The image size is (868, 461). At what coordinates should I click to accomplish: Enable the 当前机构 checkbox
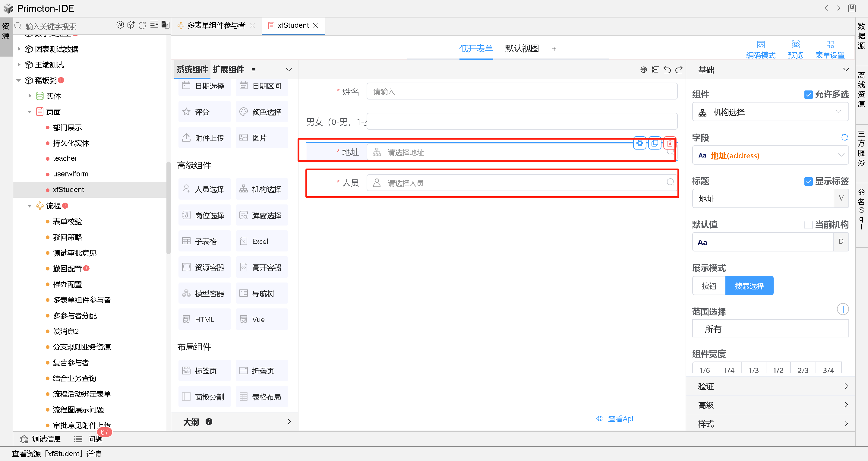pos(808,225)
